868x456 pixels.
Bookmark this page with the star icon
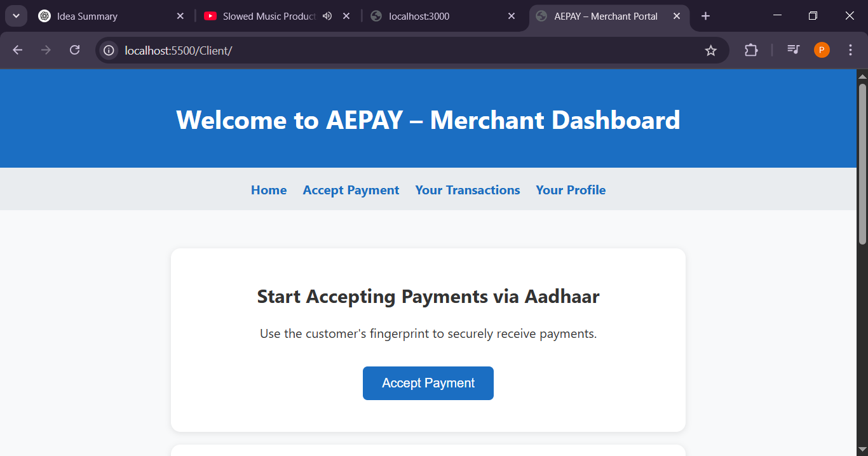[x=710, y=50]
